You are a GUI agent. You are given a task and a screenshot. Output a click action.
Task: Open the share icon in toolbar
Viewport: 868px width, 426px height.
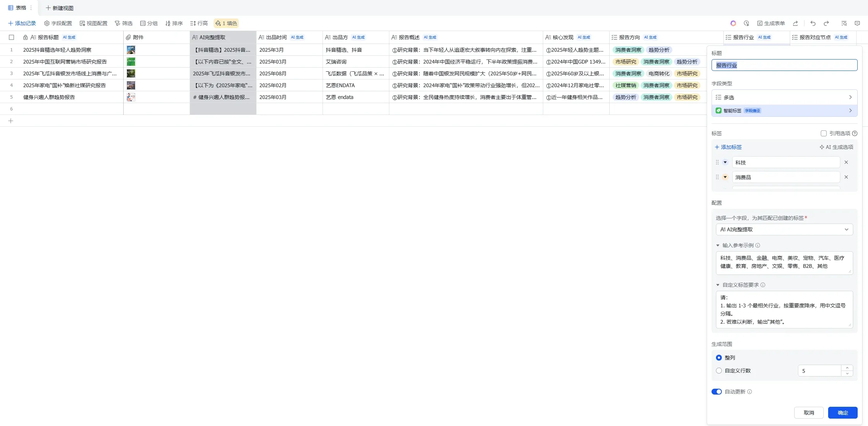click(795, 23)
